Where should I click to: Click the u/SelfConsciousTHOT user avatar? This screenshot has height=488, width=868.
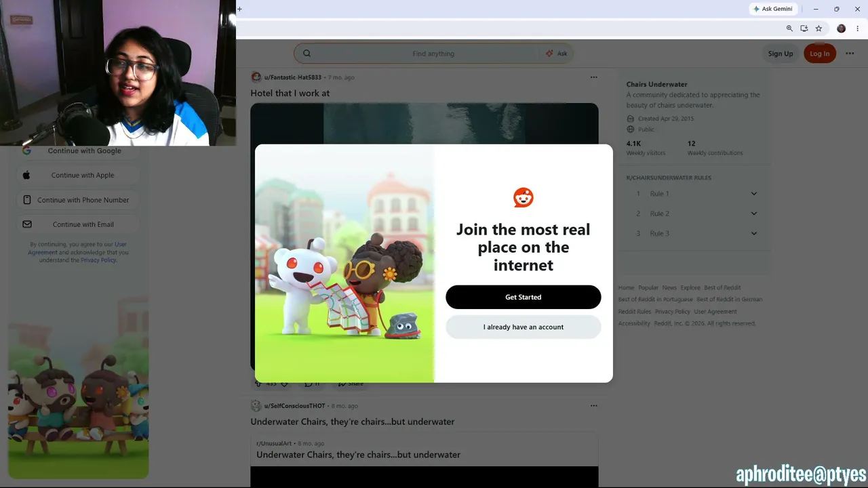pos(256,406)
